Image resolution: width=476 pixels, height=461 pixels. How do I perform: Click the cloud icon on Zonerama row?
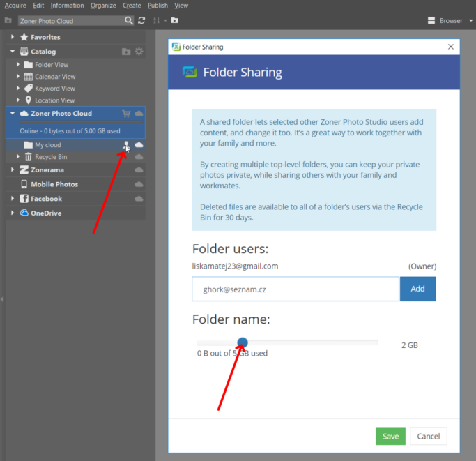[x=139, y=170]
